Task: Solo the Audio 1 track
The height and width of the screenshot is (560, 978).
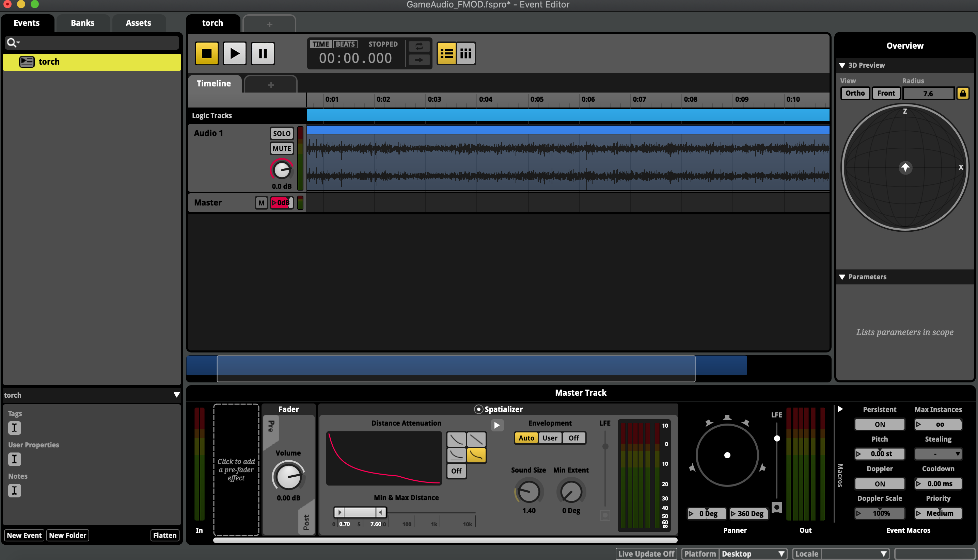Action: coord(281,133)
